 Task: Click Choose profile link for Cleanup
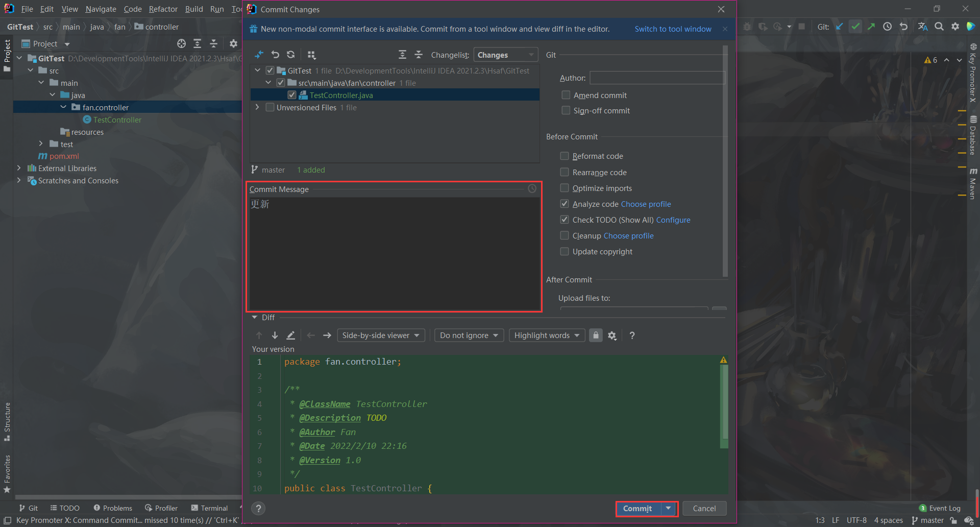coord(628,235)
